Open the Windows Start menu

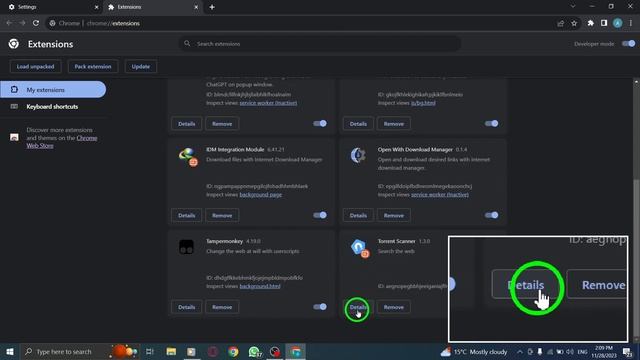(x=10, y=351)
